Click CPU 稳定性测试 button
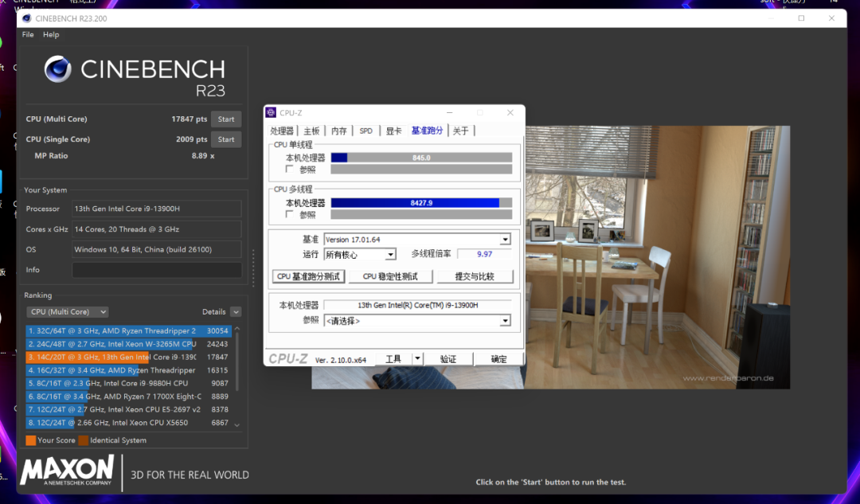Viewport: 860px width, 504px height. [x=390, y=276]
